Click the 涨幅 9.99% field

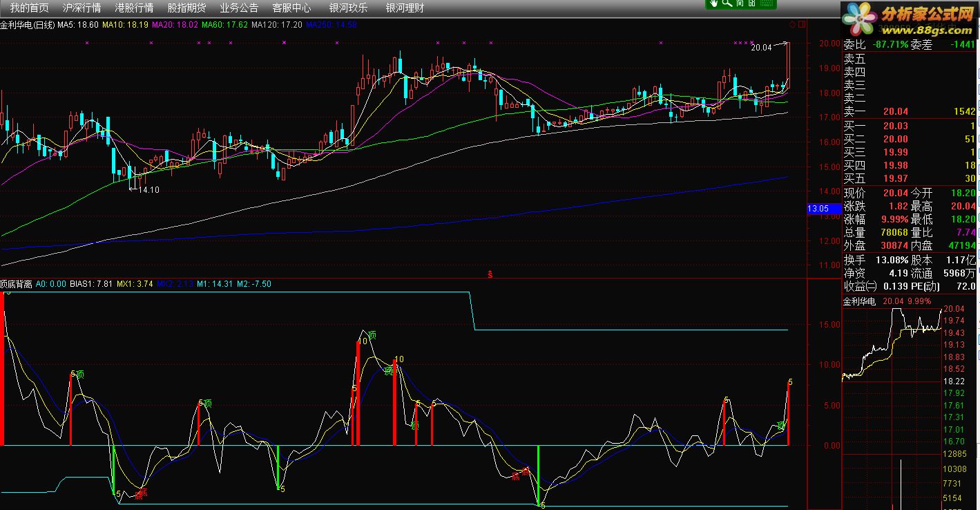(x=876, y=219)
